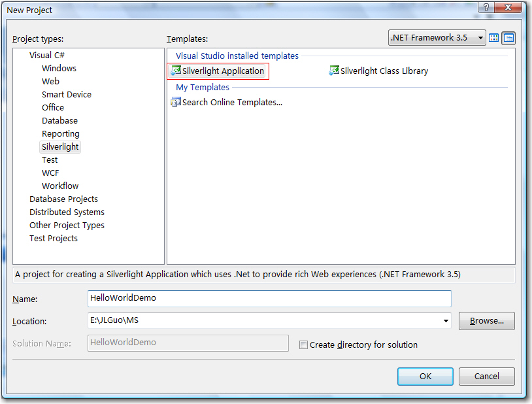Select the Reporting project type
This screenshot has height=404, width=532.
click(61, 134)
